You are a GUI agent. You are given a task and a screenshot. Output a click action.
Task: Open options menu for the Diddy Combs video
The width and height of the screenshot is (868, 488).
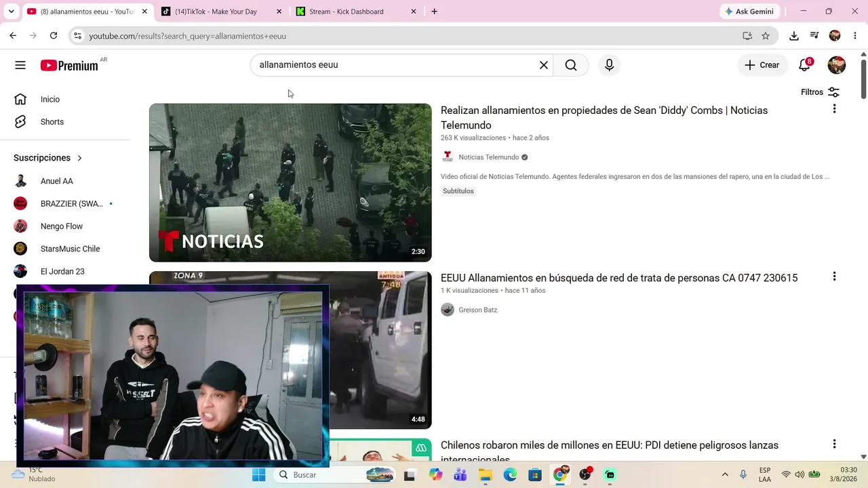834,108
